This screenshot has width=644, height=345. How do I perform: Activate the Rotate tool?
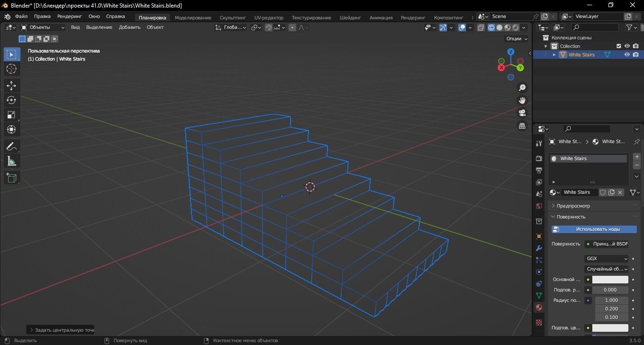tap(11, 100)
